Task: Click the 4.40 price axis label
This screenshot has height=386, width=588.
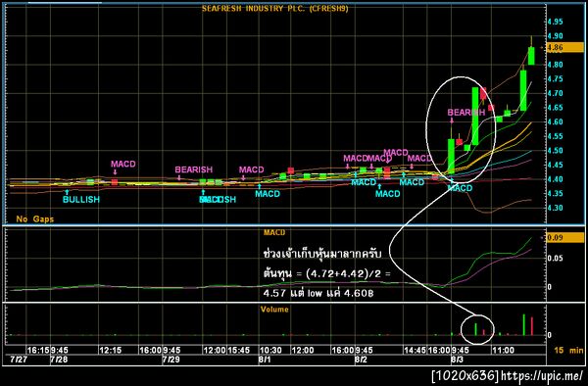Action: (555, 179)
